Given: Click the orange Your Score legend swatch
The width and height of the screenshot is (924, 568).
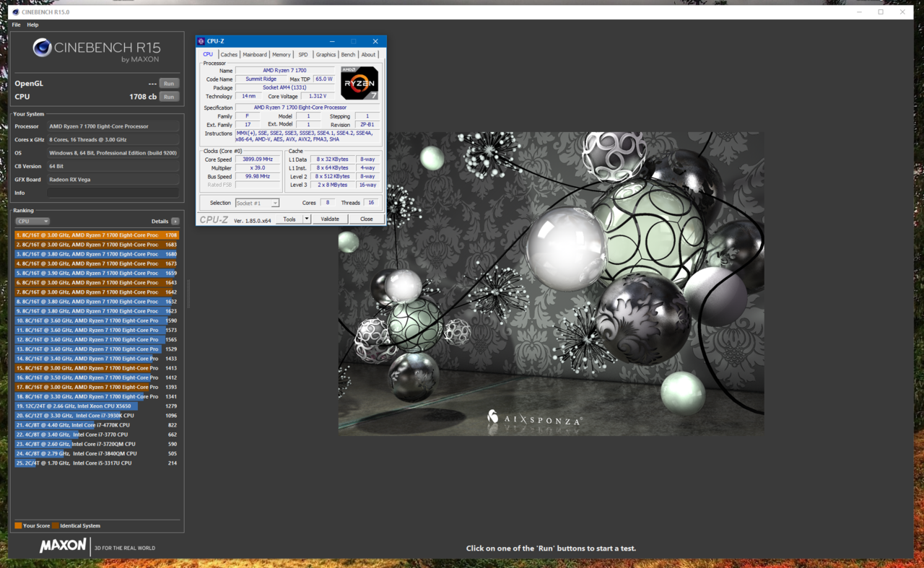Looking at the screenshot, I should pos(18,525).
